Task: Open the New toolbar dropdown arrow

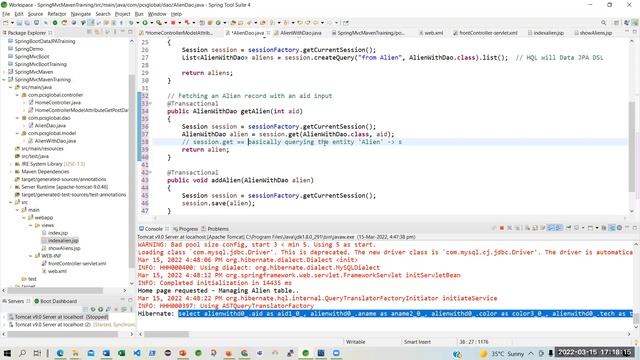Action: [x=11, y=23]
